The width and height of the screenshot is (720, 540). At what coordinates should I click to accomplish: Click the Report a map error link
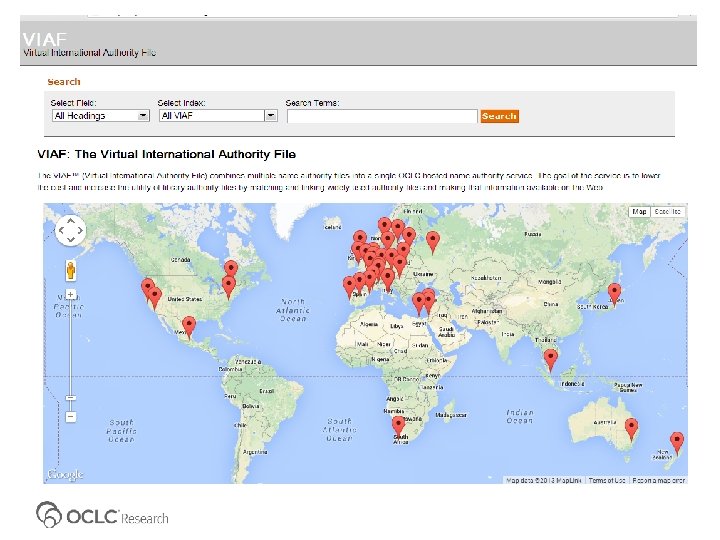[x=658, y=480]
